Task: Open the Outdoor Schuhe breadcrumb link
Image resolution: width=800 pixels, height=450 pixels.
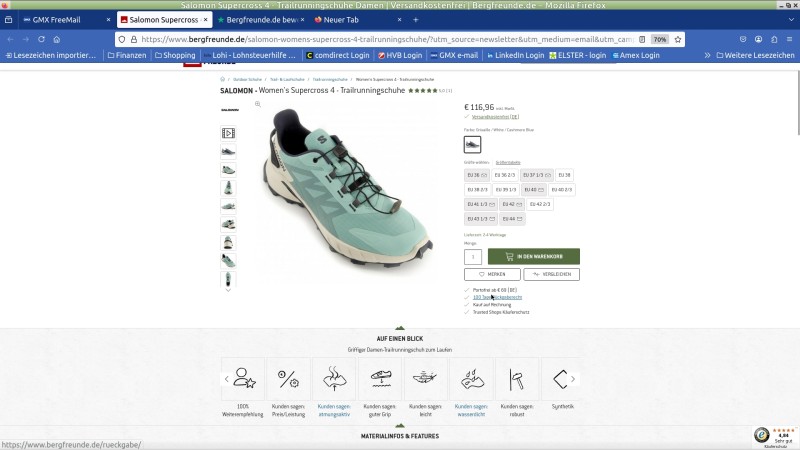Action: pos(247,80)
